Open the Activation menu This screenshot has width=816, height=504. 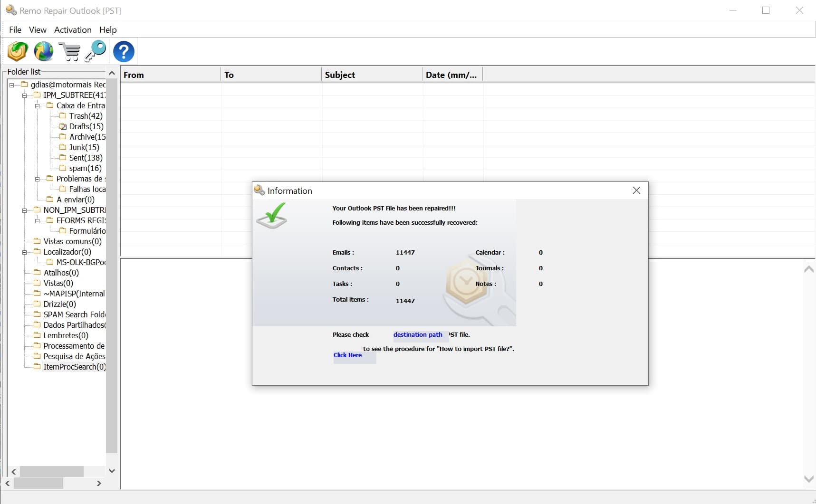coord(73,29)
